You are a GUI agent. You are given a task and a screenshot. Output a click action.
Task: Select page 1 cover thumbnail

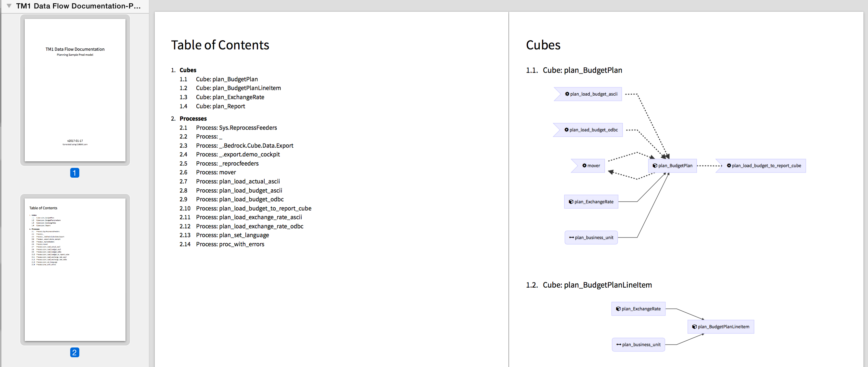coord(75,90)
